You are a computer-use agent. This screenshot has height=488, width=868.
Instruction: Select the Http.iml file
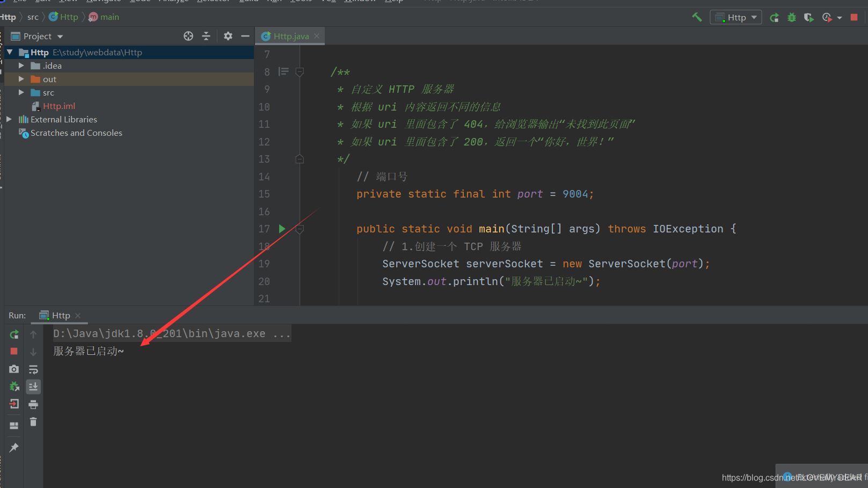(59, 106)
